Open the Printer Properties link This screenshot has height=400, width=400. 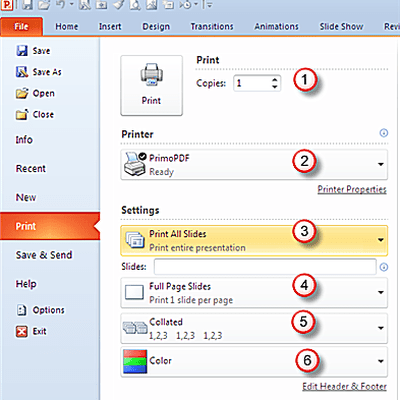point(352,189)
